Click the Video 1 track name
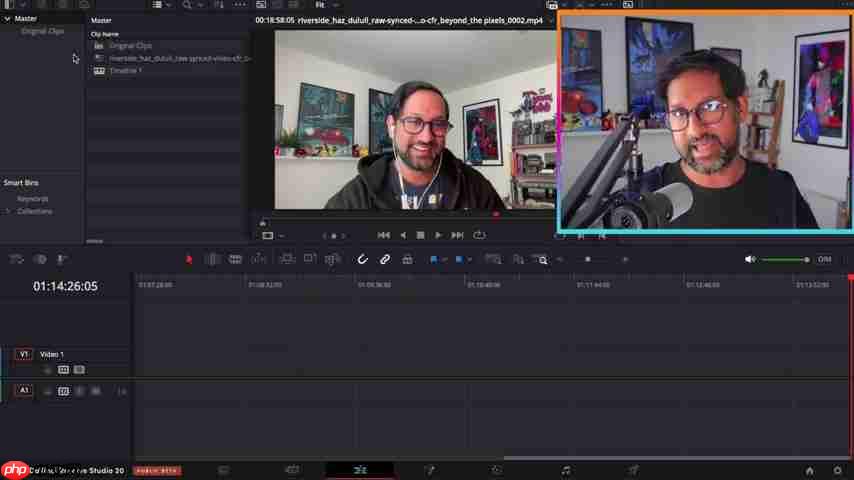Viewport: 854px width, 480px height. pyautogui.click(x=52, y=355)
